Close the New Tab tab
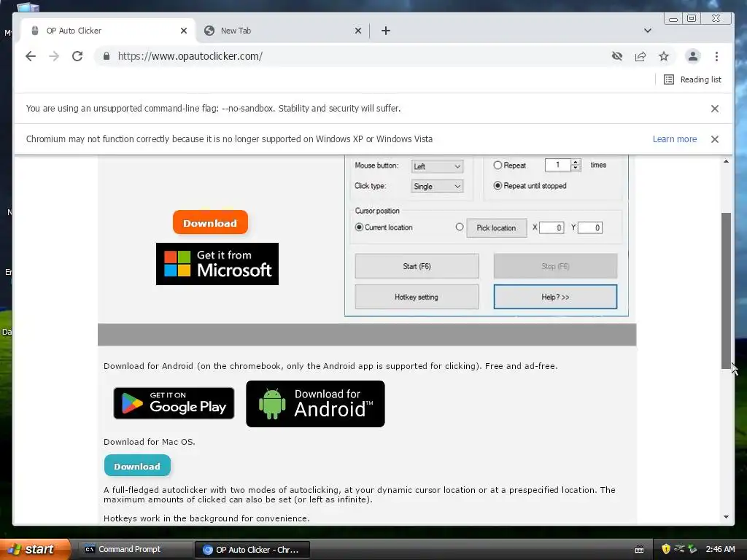Image resolution: width=747 pixels, height=560 pixels. click(x=358, y=31)
